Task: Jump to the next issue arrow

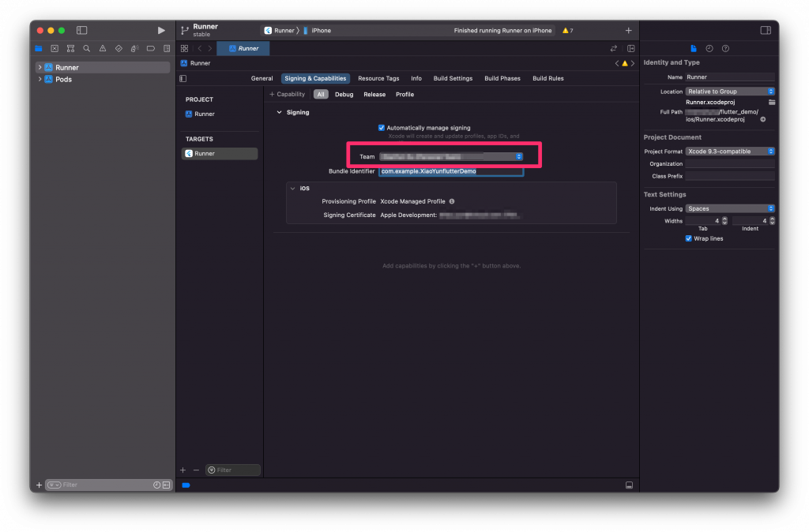Action: (x=633, y=63)
